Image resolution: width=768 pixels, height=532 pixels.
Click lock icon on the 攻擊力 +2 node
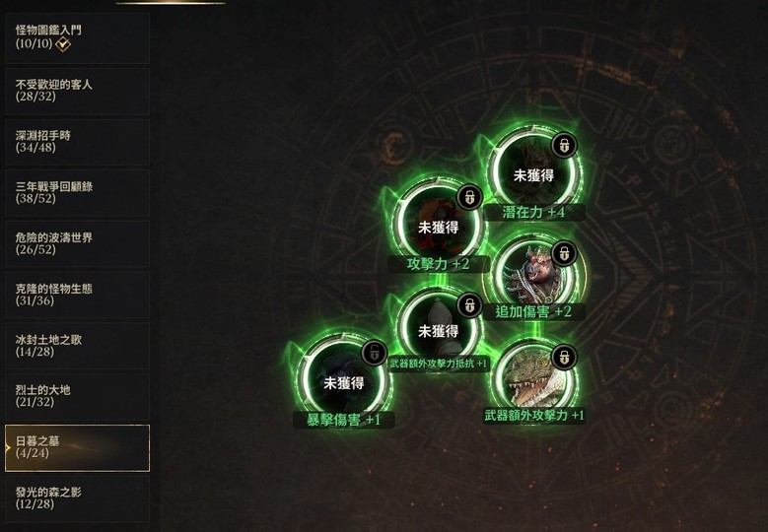click(x=469, y=197)
